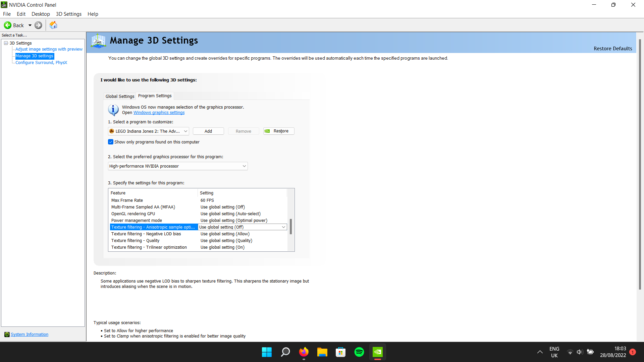Screen dimensions: 644x362
Task: Click the System Information icon
Action: [7, 335]
